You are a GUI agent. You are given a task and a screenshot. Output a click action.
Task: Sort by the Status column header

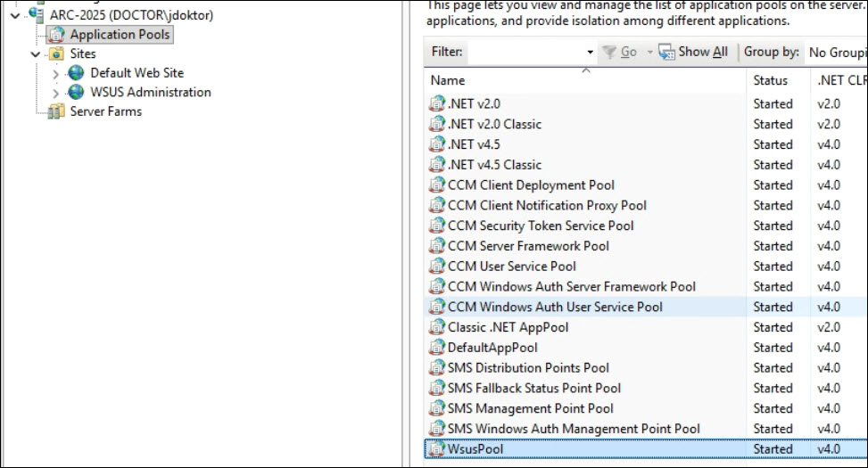(770, 81)
